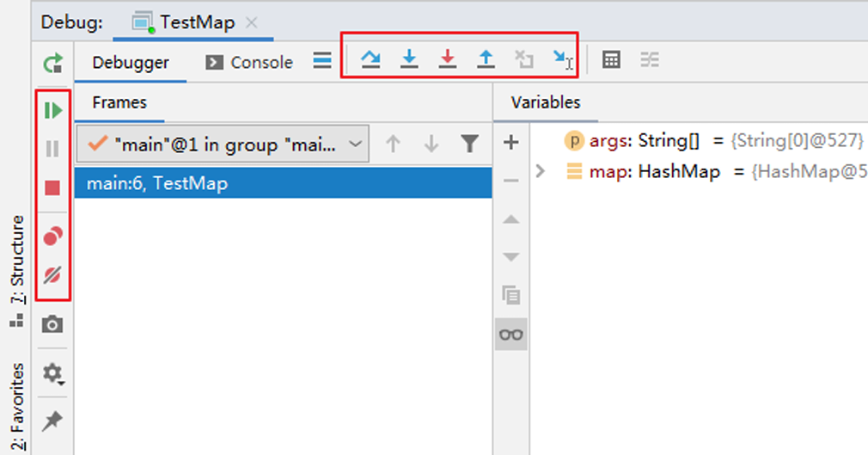Image resolution: width=868 pixels, height=455 pixels.
Task: Open Evaluate Expression calculator
Action: pyautogui.click(x=611, y=60)
